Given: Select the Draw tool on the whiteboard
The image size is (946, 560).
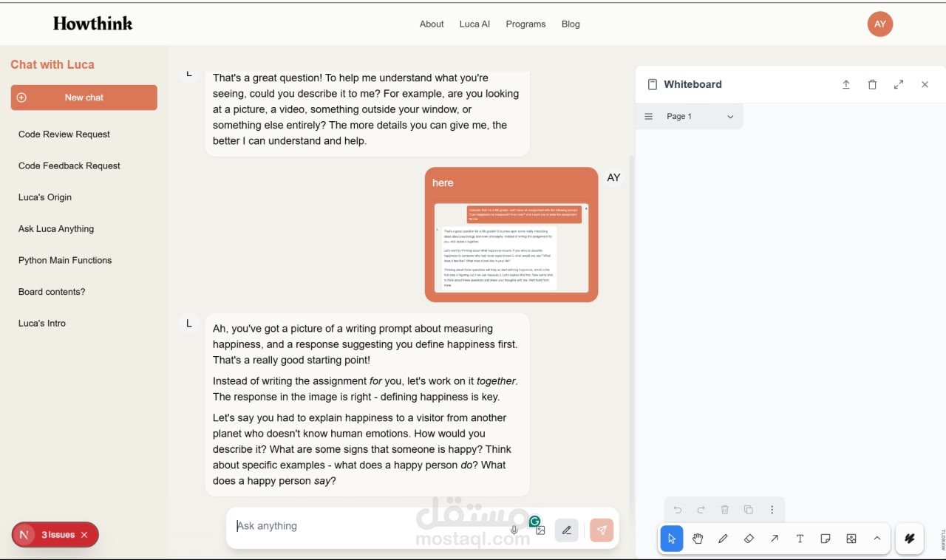Looking at the screenshot, I should 723,539.
